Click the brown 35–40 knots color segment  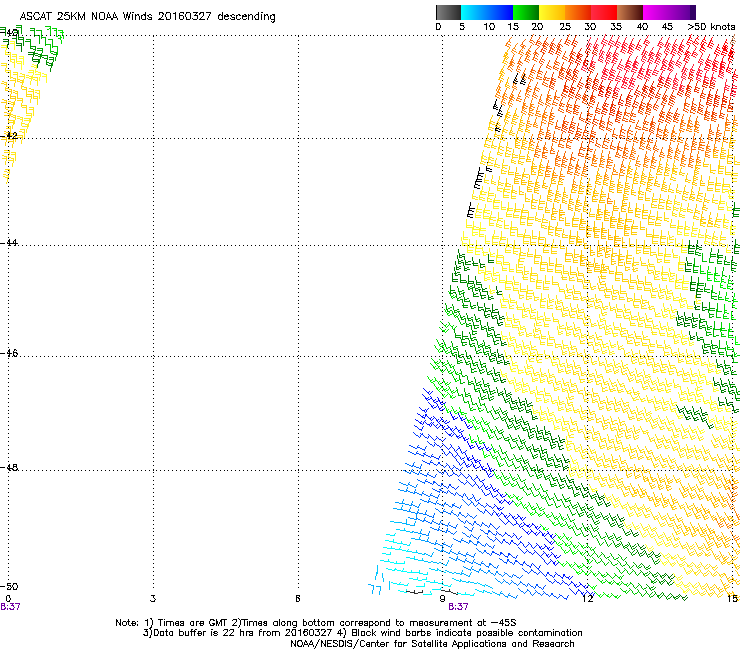pyautogui.click(x=630, y=12)
